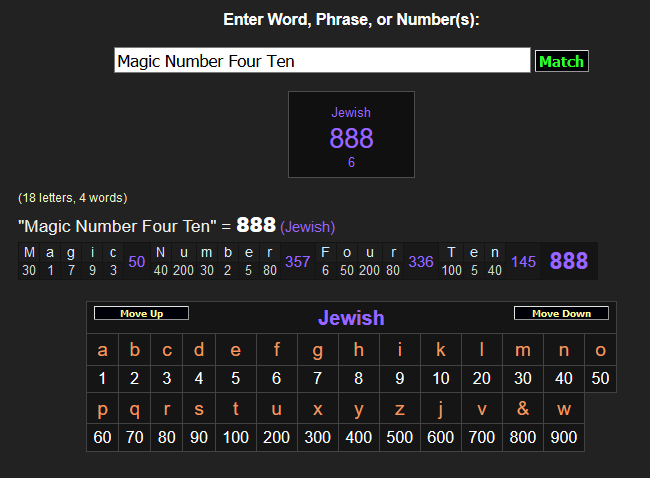Click the final 888 sum in breakdown row
Screen dimensions: 650x478
click(x=569, y=261)
